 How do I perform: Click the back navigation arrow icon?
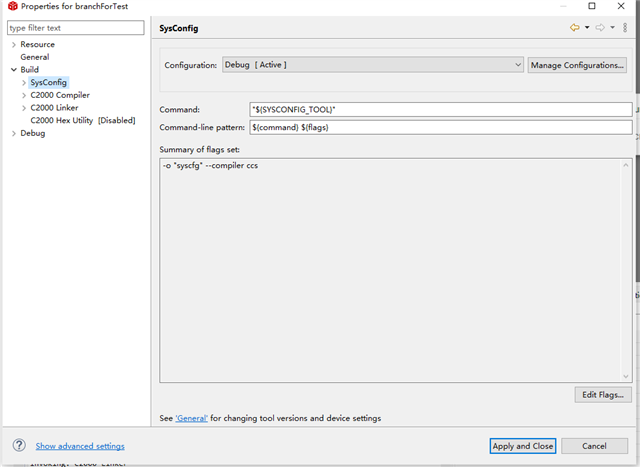(575, 28)
